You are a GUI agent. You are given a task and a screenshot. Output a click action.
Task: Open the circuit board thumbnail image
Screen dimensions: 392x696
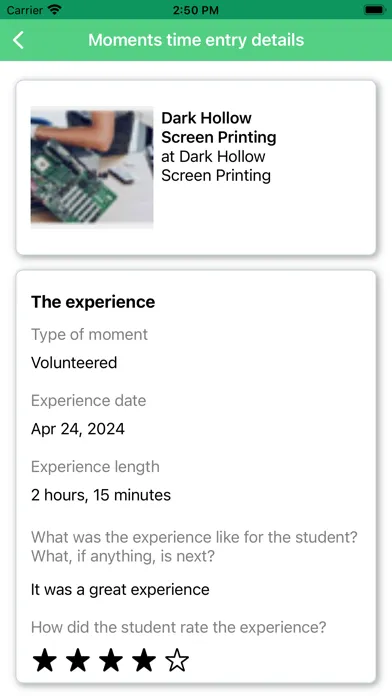point(92,167)
